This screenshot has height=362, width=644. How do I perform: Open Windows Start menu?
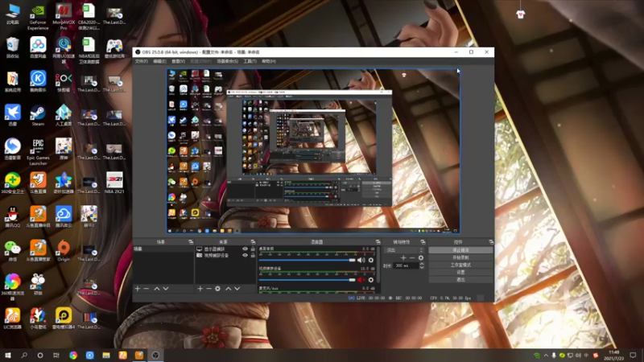pyautogui.click(x=8, y=356)
